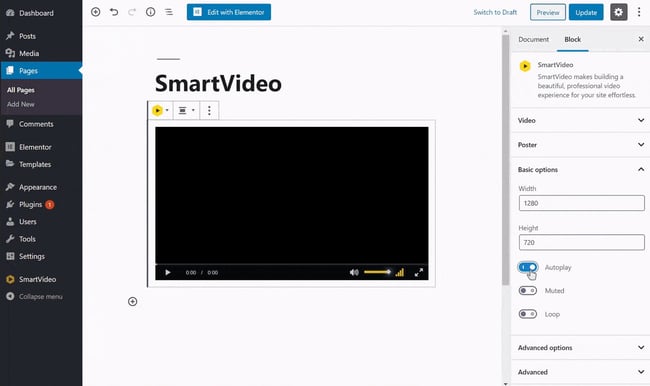Image resolution: width=650 pixels, height=386 pixels.
Task: Open block more options dots
Action: [209, 110]
